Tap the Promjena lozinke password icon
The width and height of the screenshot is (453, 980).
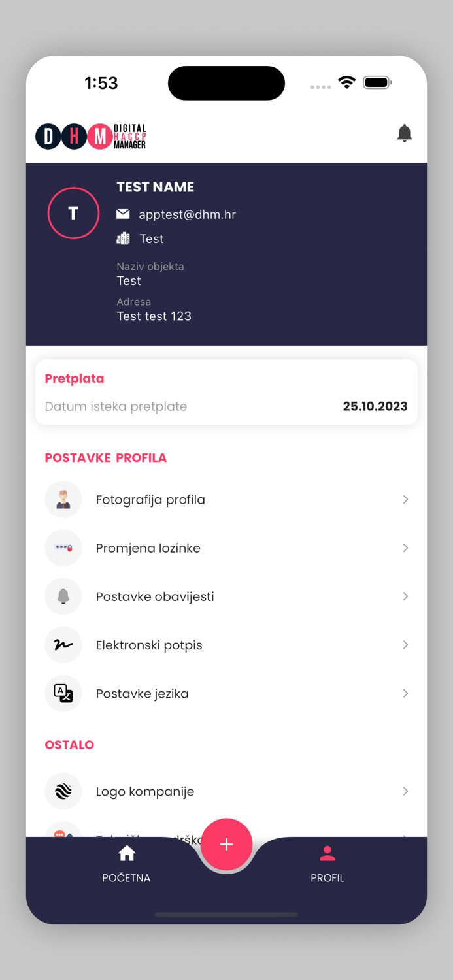click(x=63, y=548)
